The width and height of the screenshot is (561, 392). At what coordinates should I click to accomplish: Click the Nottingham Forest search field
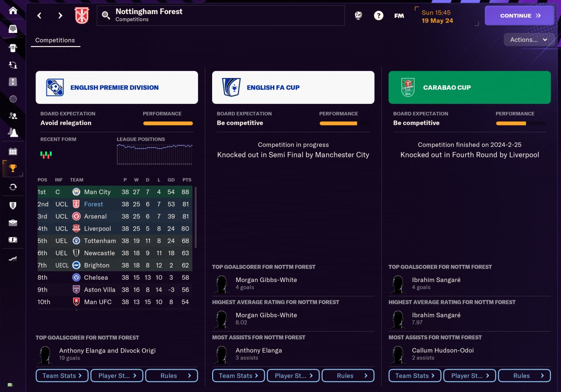pos(220,15)
